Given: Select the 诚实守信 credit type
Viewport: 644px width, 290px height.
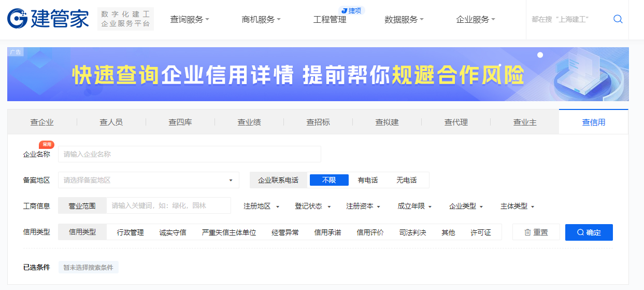Looking at the screenshot, I should pyautogui.click(x=173, y=232).
